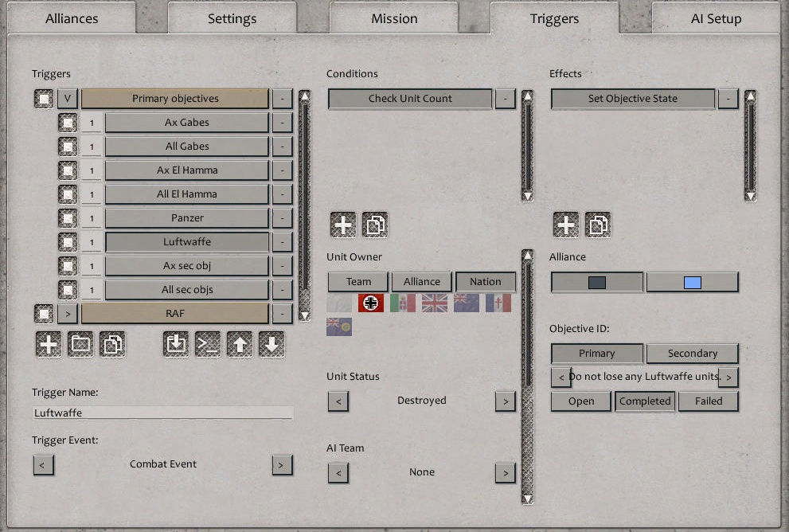Viewport: 789px width, 532px height.
Task: Go to the AI Setup tab
Action: 716,18
